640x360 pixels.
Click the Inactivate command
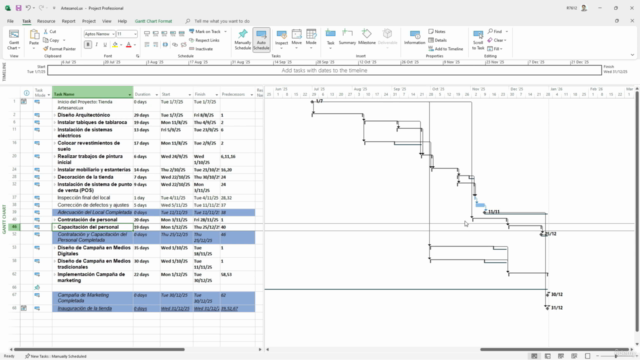tap(201, 49)
